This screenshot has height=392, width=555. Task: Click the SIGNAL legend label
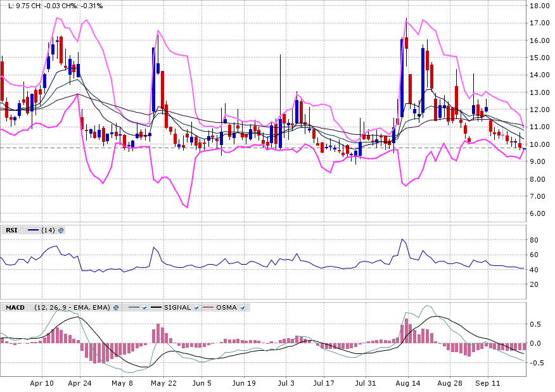pos(177,308)
